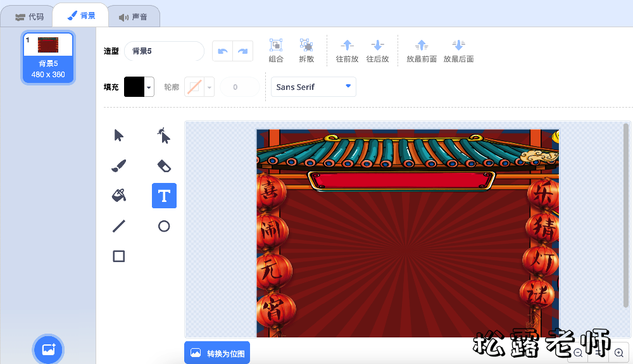This screenshot has height=364, width=633.
Task: Select the Fill bucket tool
Action: click(x=119, y=196)
